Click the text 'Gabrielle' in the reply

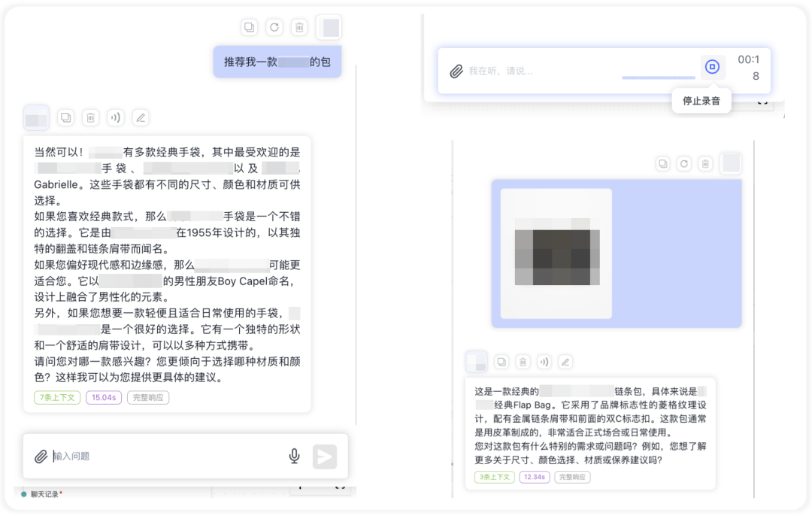click(56, 184)
